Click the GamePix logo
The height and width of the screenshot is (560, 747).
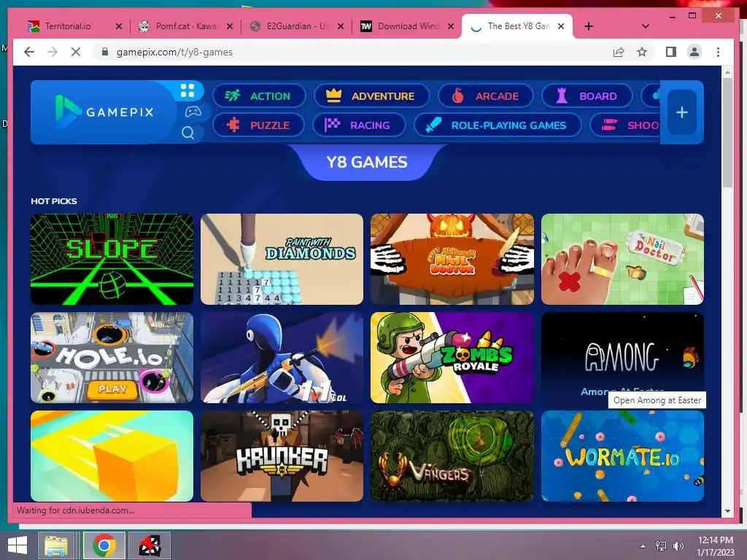105,112
